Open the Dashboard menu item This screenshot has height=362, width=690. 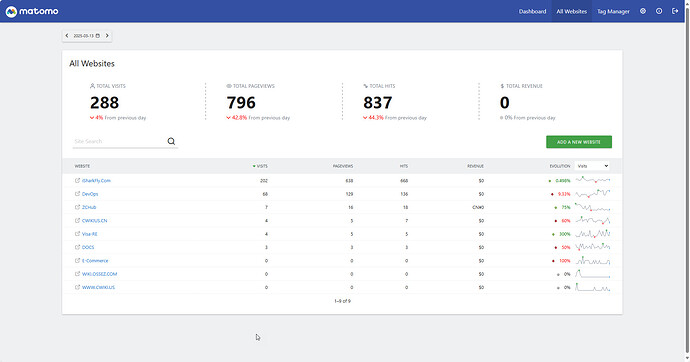click(532, 11)
